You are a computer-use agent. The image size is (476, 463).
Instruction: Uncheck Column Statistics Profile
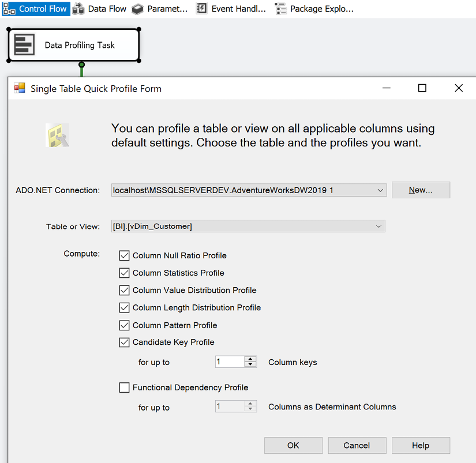(x=124, y=273)
